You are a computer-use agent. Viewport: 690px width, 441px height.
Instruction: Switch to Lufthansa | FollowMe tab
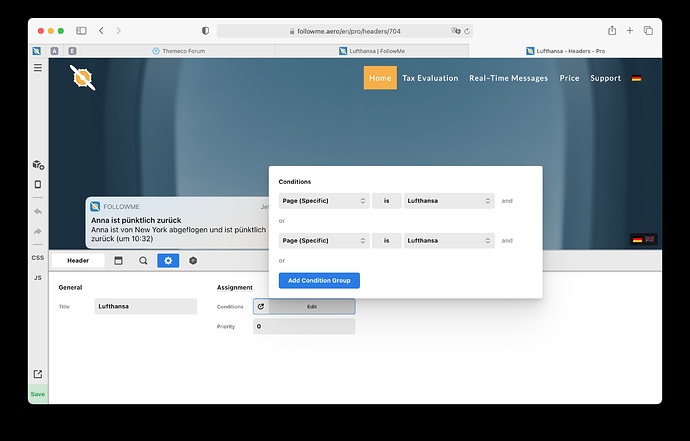pyautogui.click(x=372, y=51)
